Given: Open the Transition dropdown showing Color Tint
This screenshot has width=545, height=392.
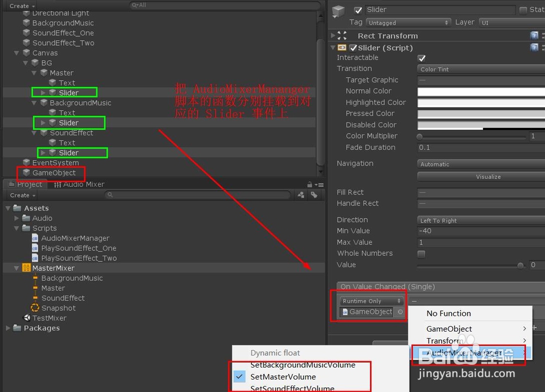Looking at the screenshot, I should 481,69.
